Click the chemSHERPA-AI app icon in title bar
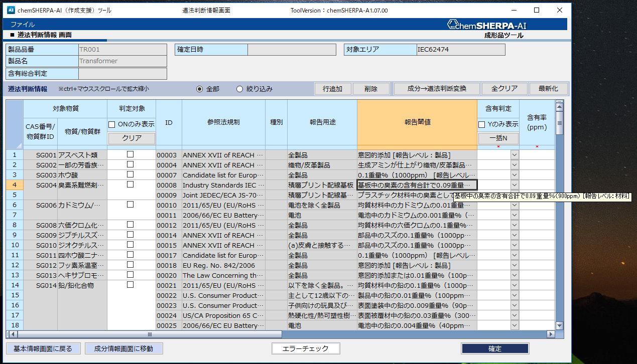This screenshot has width=637, height=364. point(12,10)
